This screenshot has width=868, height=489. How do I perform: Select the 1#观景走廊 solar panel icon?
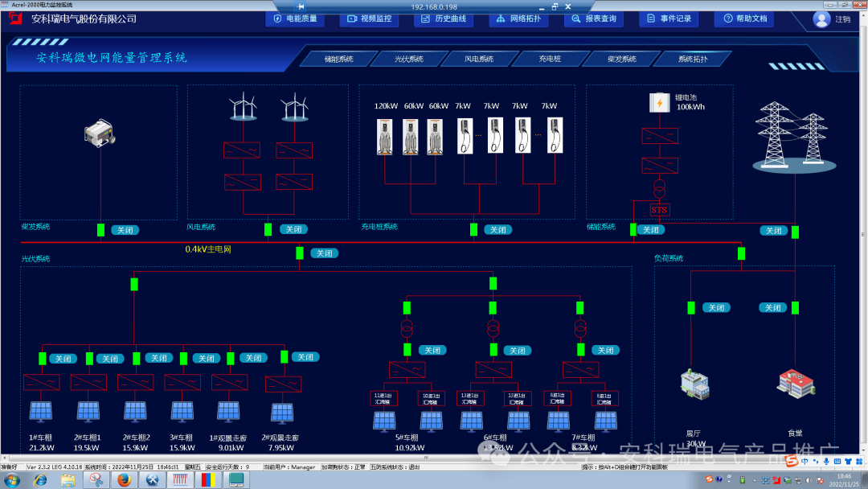[x=228, y=413]
